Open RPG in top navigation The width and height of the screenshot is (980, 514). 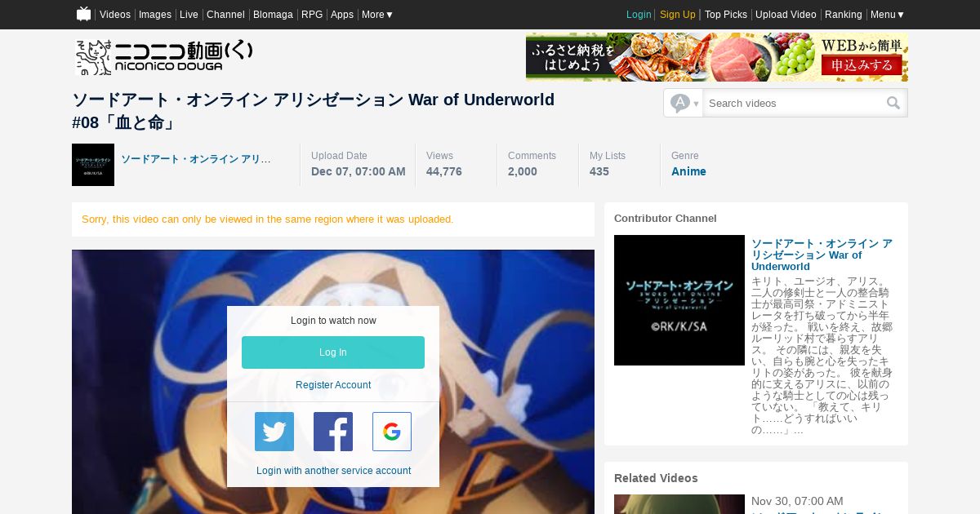(x=312, y=15)
